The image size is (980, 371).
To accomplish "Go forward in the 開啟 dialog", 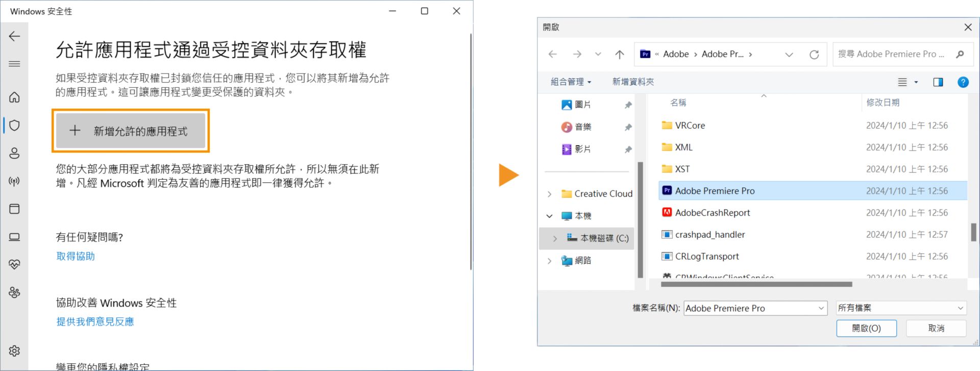I will pyautogui.click(x=577, y=54).
